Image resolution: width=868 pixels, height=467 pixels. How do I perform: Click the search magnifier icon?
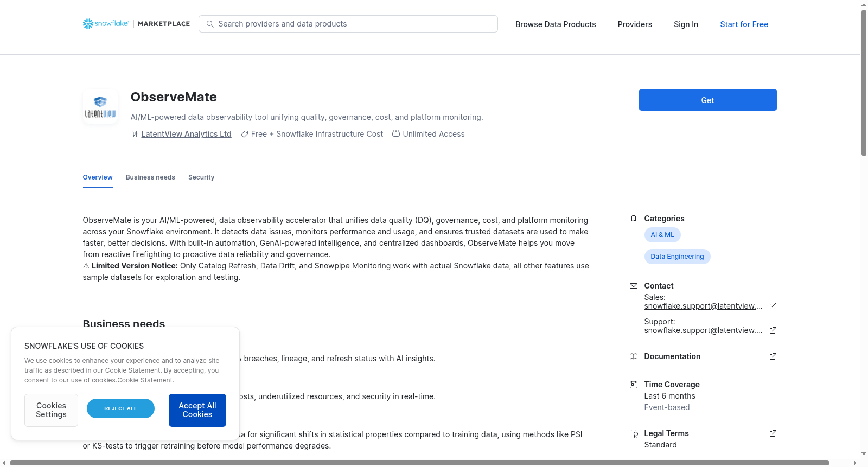(x=210, y=24)
